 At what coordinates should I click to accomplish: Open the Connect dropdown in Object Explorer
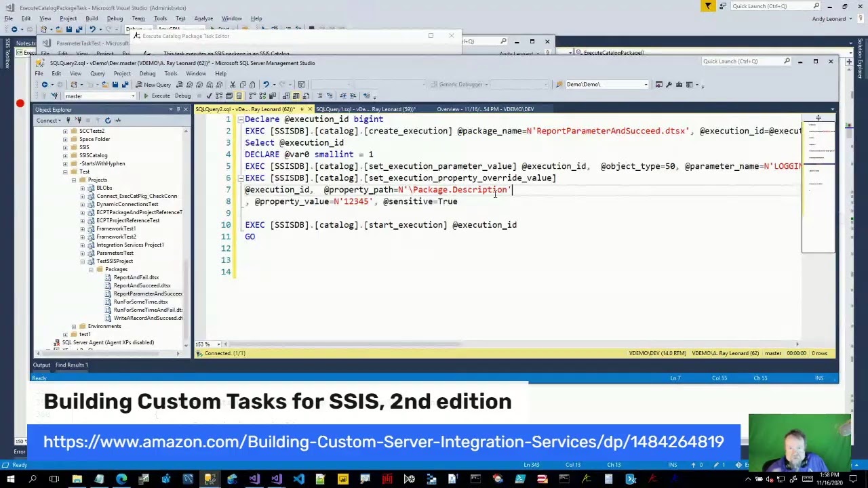pos(49,121)
